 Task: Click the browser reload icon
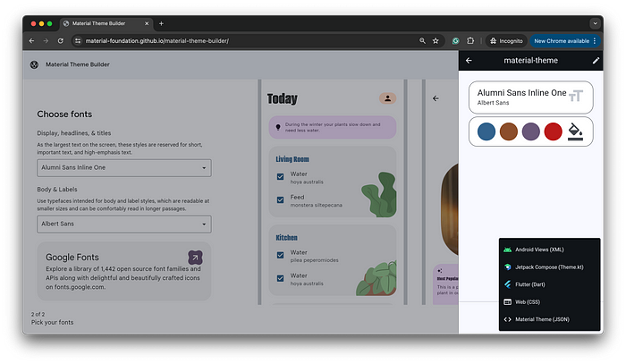point(60,41)
